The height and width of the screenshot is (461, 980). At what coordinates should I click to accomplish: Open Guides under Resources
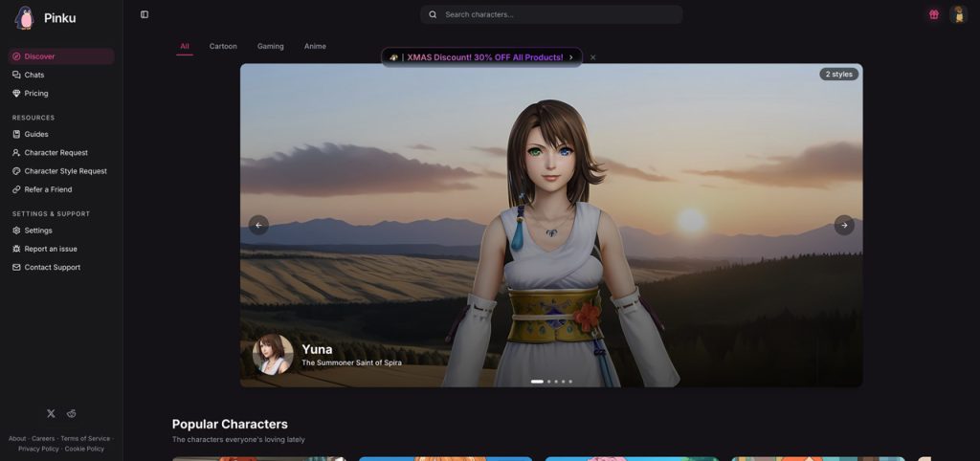coord(36,134)
